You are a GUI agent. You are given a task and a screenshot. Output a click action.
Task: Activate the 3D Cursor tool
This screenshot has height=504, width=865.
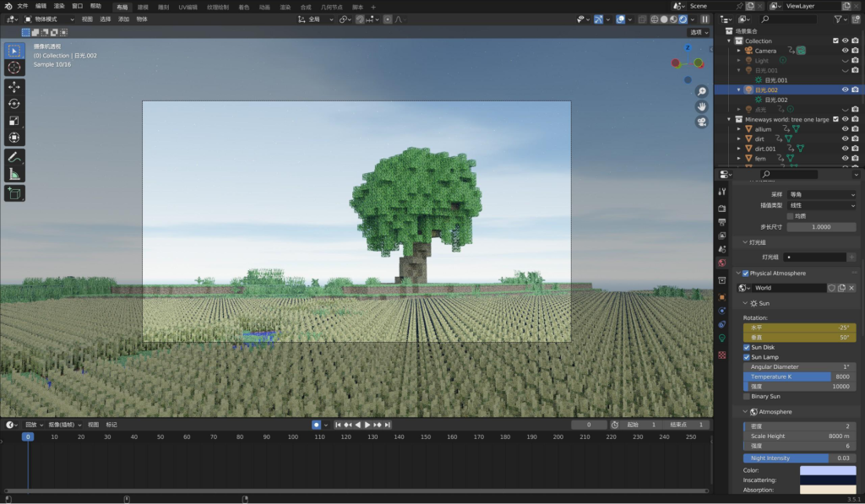pos(14,68)
